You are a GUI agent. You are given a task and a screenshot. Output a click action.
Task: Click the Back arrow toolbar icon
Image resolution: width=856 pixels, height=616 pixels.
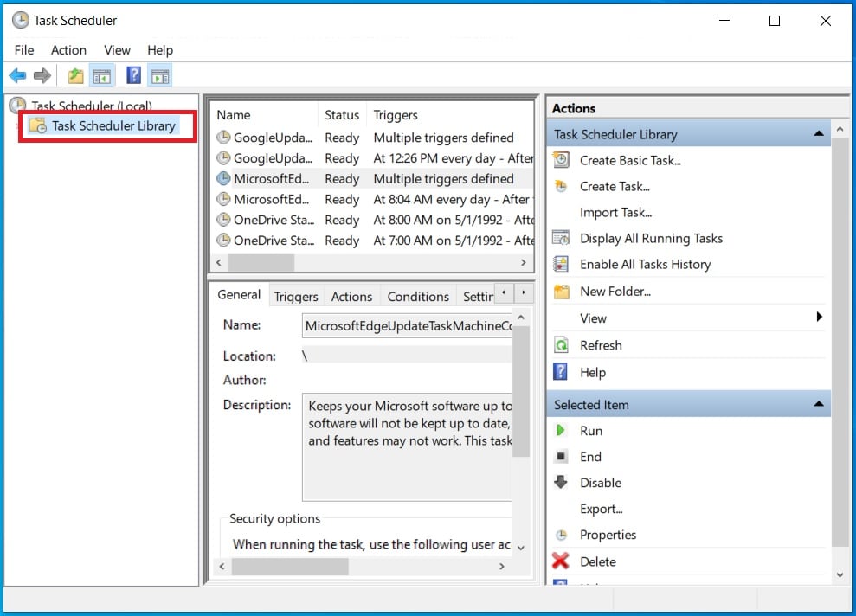[17, 75]
